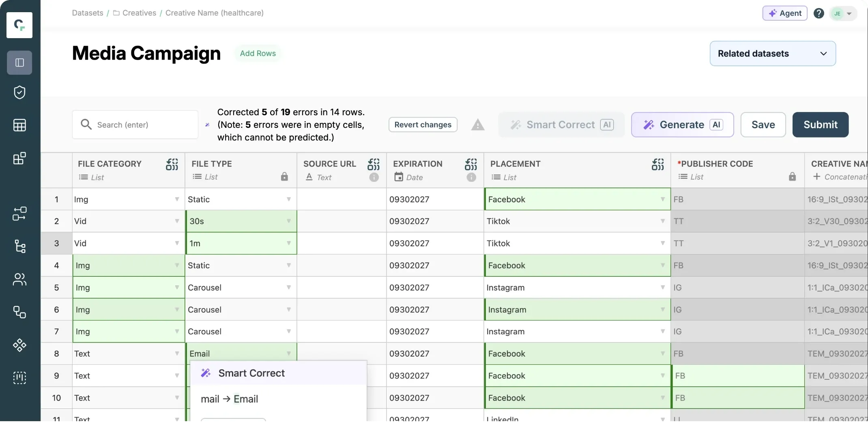Image resolution: width=868 pixels, height=422 pixels.
Task: Select row 1 expiration cell 09302027
Action: [x=435, y=199]
